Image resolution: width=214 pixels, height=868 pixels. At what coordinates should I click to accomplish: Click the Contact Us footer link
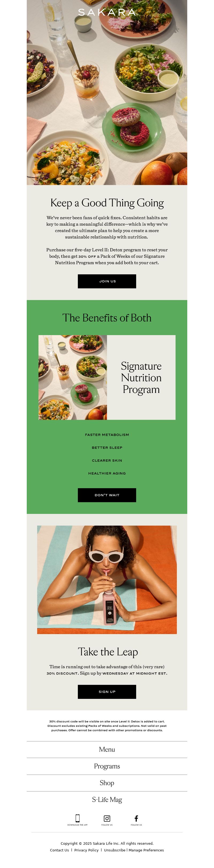coord(59,850)
